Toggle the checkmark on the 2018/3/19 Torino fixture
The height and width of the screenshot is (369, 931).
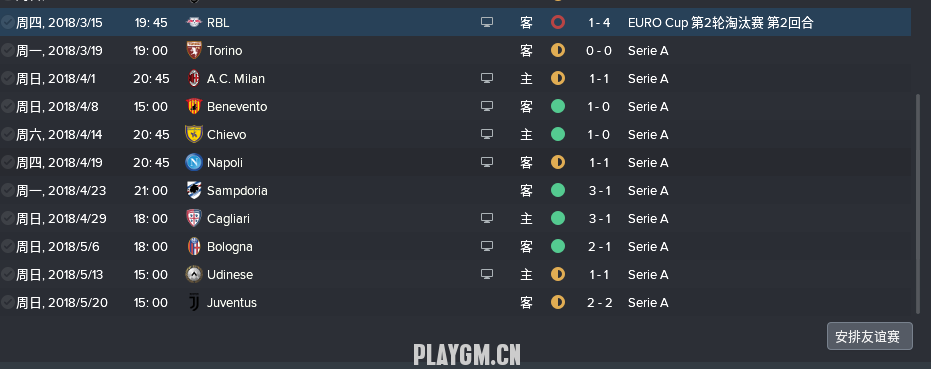7,51
